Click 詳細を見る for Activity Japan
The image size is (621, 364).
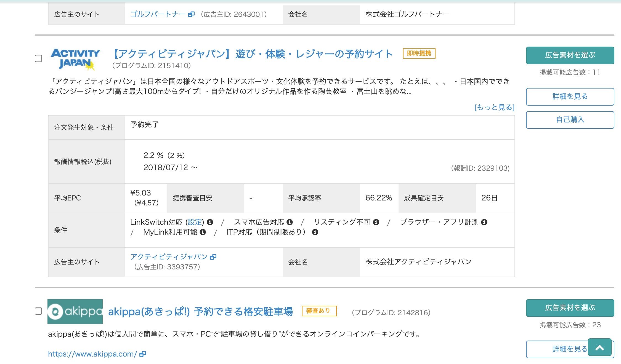[x=570, y=97]
